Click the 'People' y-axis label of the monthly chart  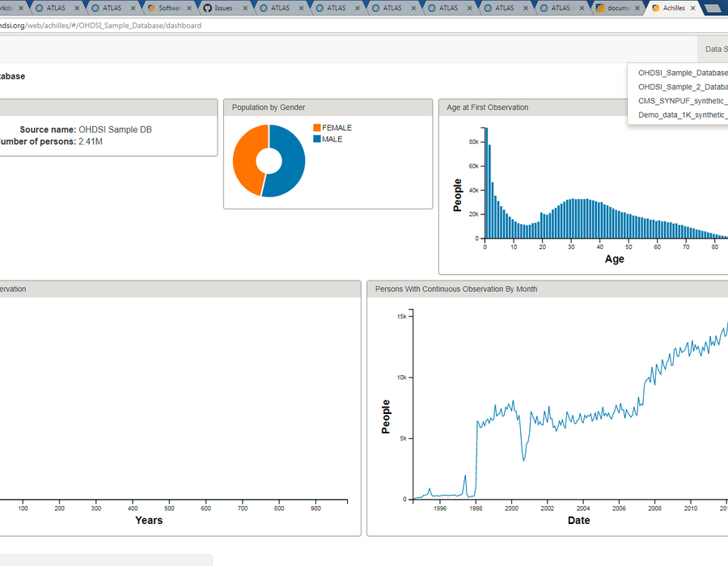click(386, 416)
